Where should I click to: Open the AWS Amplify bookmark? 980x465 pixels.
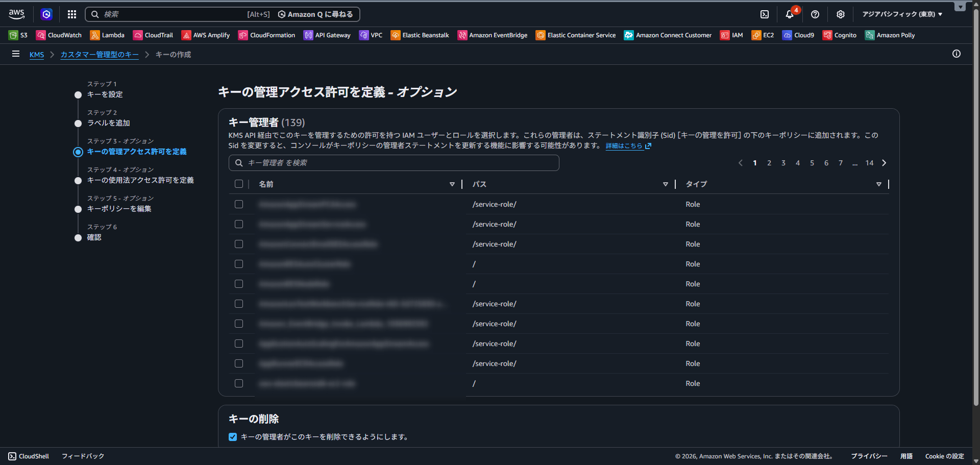(x=206, y=35)
